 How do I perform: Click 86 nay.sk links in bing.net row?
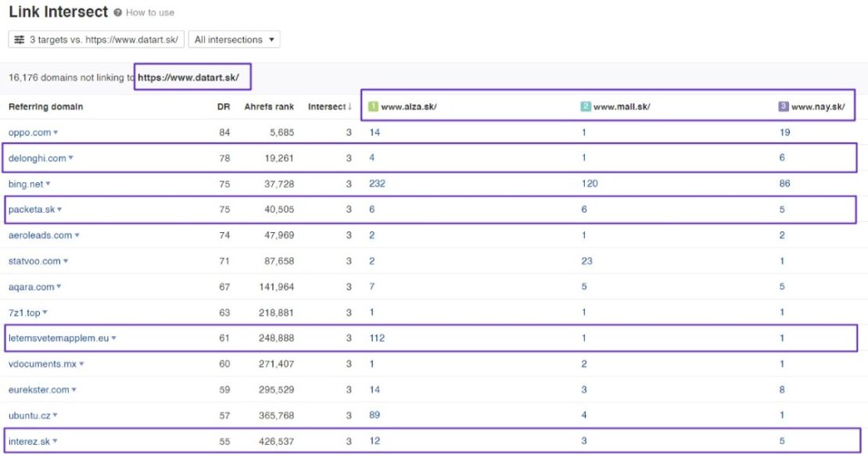point(784,184)
